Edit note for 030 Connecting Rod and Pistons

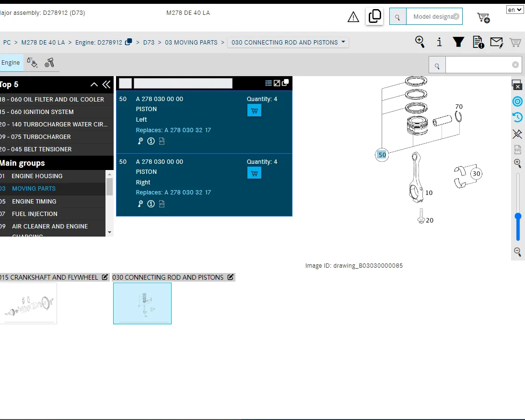(230, 277)
